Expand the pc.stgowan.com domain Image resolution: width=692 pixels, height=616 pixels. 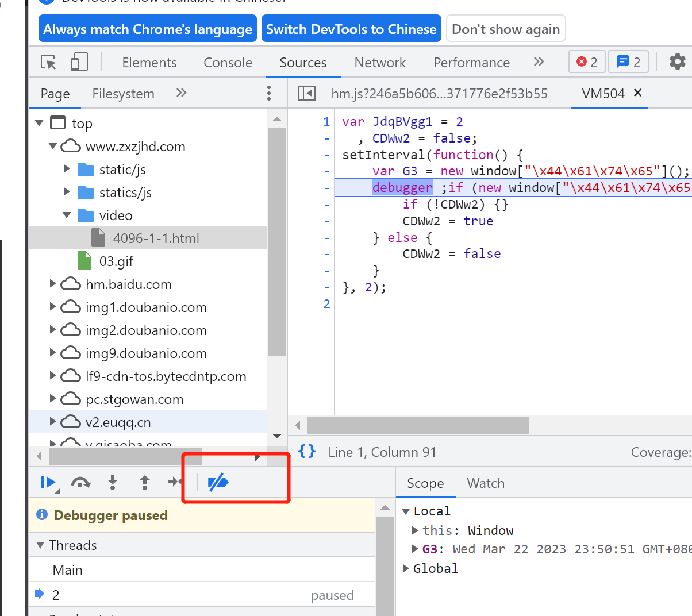pyautogui.click(x=53, y=399)
